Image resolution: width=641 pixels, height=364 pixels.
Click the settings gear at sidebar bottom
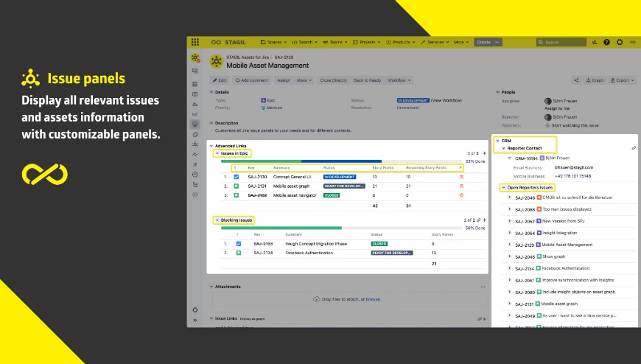pos(195,310)
